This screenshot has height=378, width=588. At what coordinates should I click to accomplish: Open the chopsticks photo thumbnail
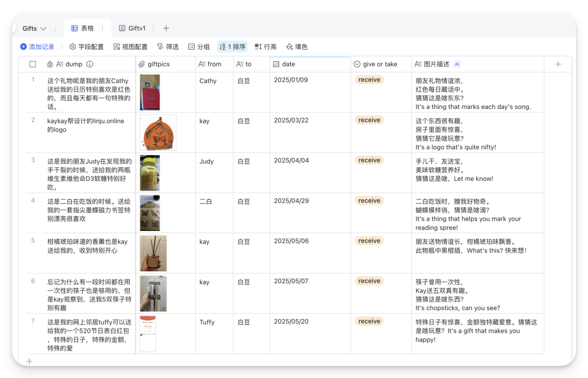pyautogui.click(x=154, y=294)
